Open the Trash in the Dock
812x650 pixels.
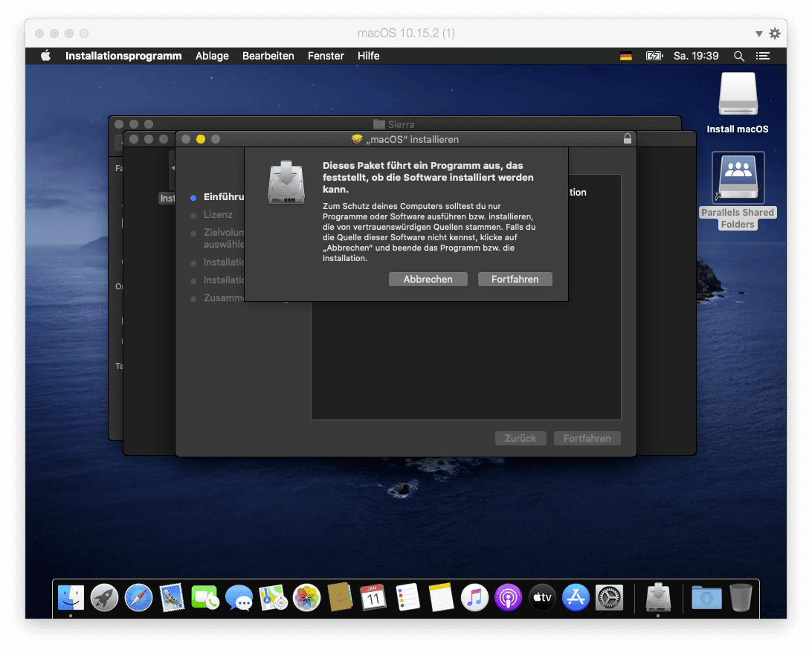click(x=741, y=597)
